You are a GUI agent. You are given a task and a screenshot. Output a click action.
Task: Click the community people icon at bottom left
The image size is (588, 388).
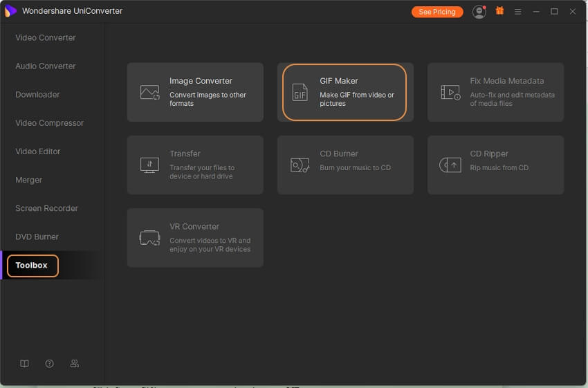click(x=75, y=363)
